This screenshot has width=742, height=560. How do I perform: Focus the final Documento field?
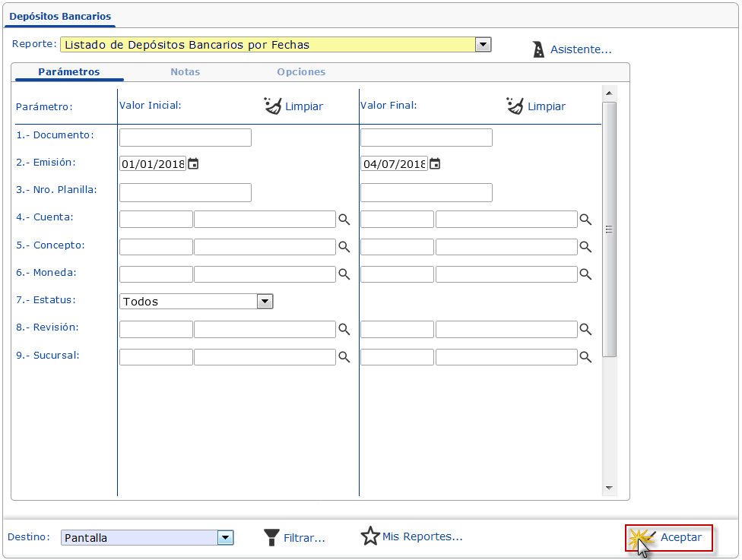pyautogui.click(x=426, y=138)
